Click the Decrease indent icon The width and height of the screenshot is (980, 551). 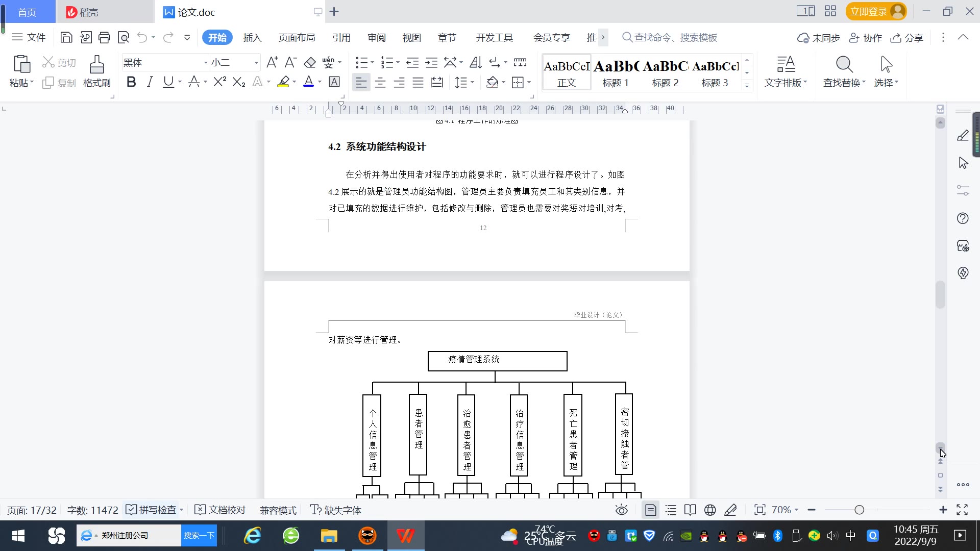412,62
